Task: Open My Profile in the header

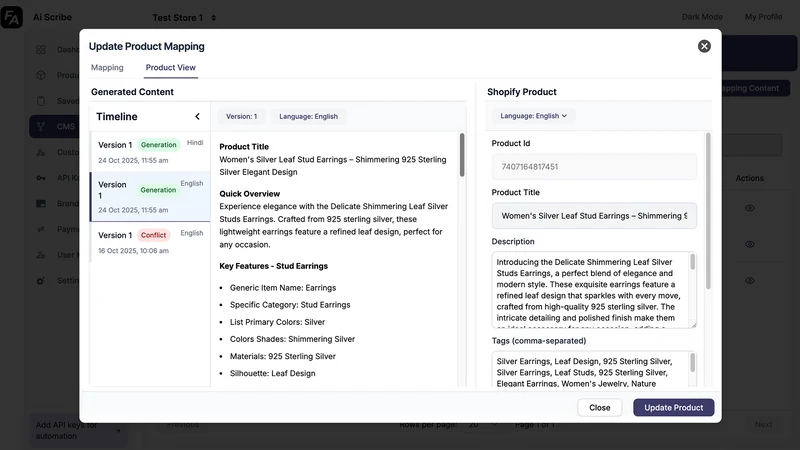Action: coord(763,17)
